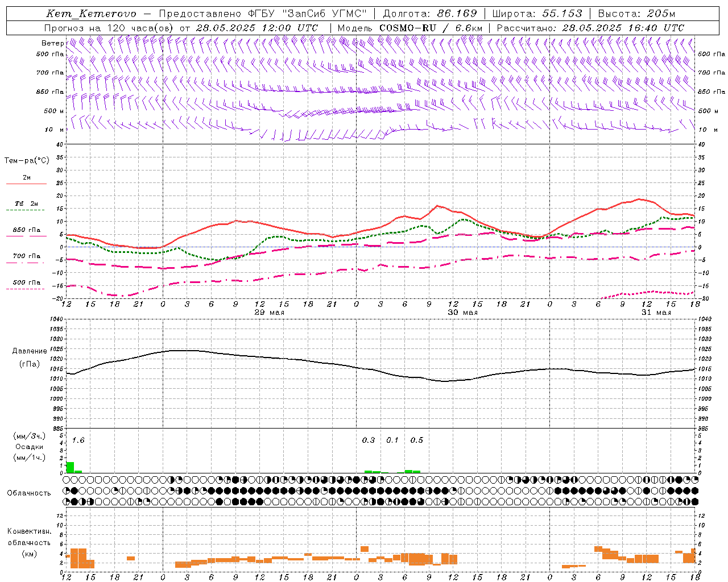Click the tall green precipitation bar below 1.6
The height and width of the screenshot is (582, 728).
[71, 467]
